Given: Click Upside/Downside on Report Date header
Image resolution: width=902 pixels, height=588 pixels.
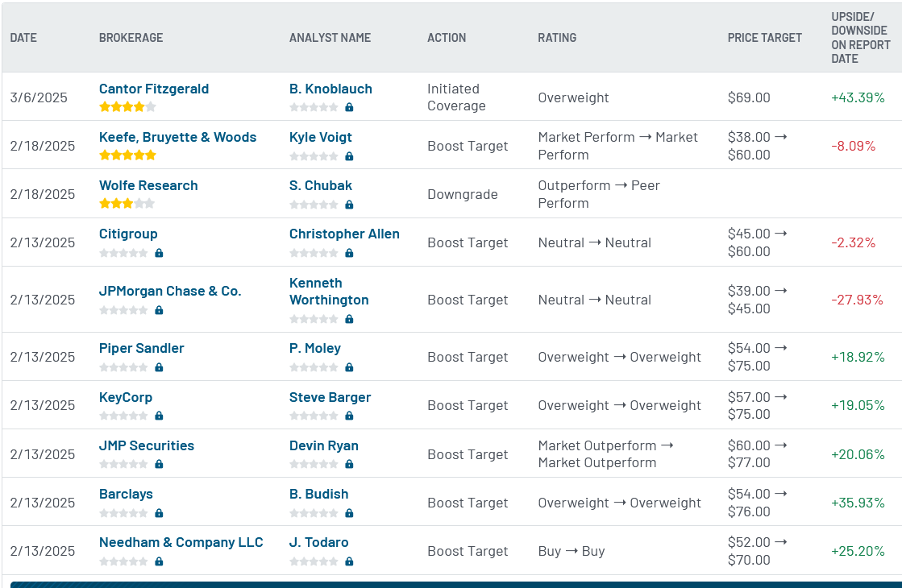Looking at the screenshot, I should 861,38.
